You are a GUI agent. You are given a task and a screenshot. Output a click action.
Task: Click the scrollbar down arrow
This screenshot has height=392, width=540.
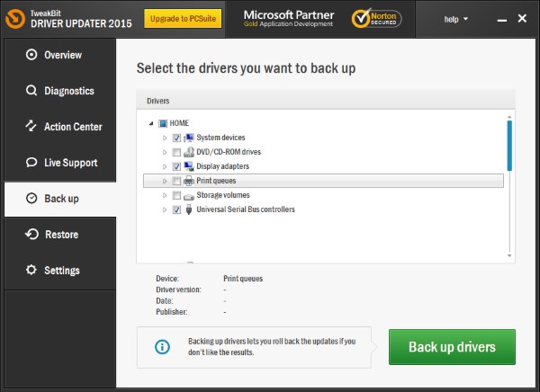[x=509, y=255]
